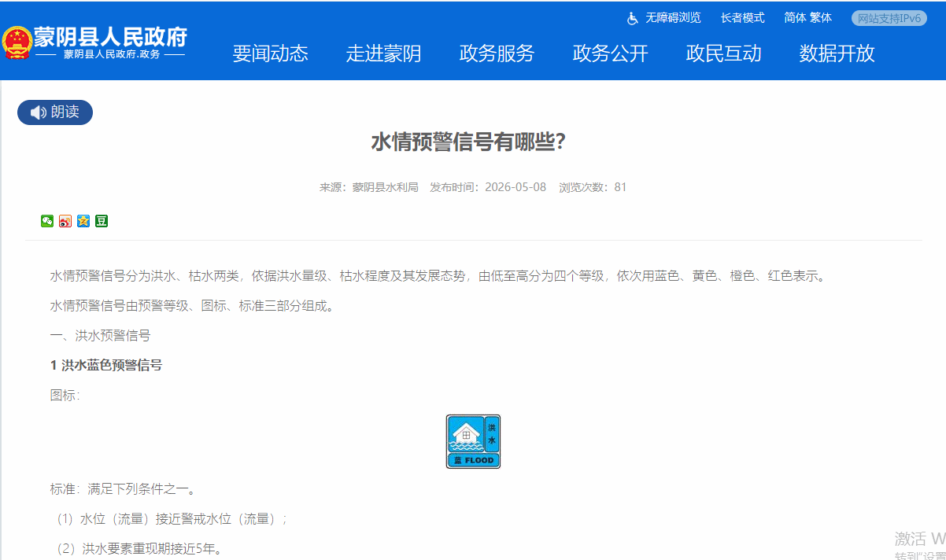Share to QQ Zone star icon
946x560 pixels.
tap(83, 221)
